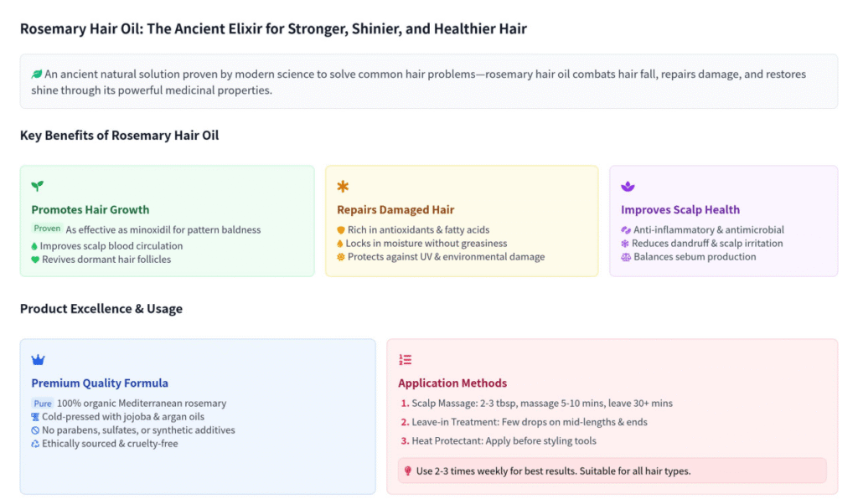This screenshot has height=504, width=858.
Task: Select the Product Excellence & Usage heading
Action: coord(101,309)
